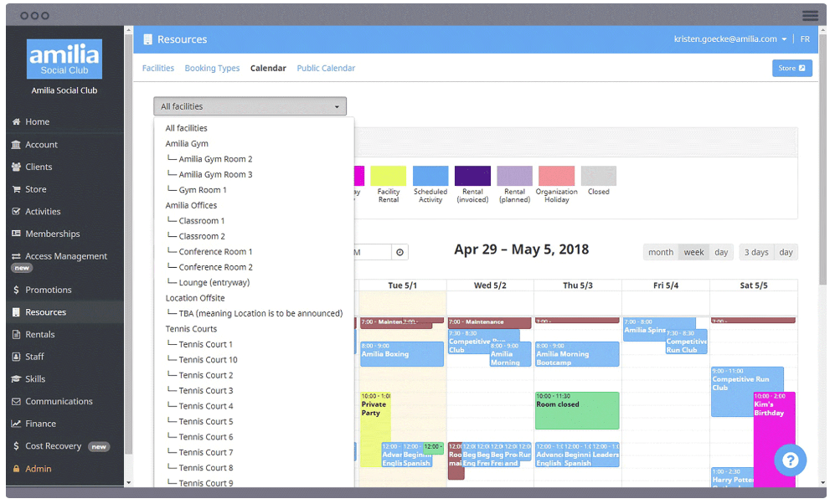Open the Amilia Boxing event on Tuesday
The width and height of the screenshot is (835, 504).
pos(402,354)
